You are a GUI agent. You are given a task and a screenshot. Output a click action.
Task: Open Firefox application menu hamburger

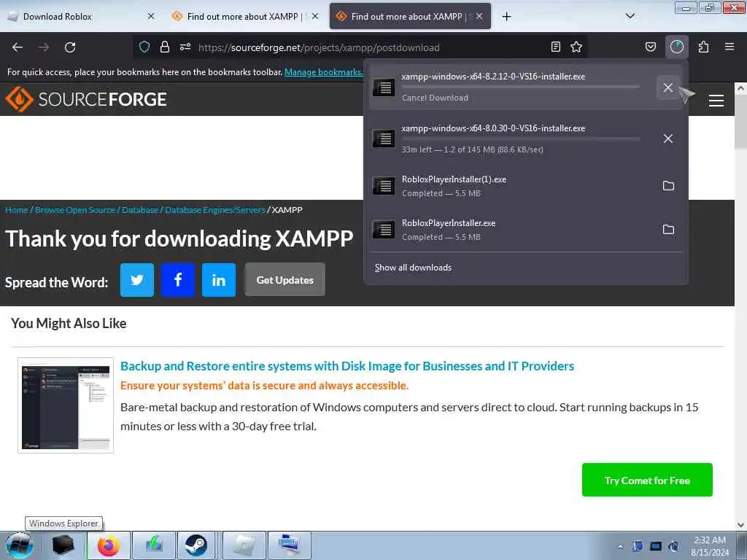(x=729, y=47)
